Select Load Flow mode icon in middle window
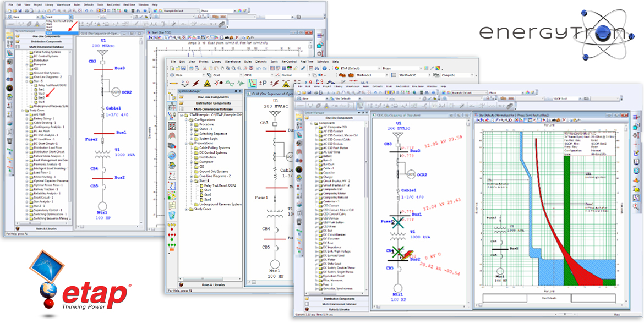This screenshot has height=323, width=644. (184, 84)
